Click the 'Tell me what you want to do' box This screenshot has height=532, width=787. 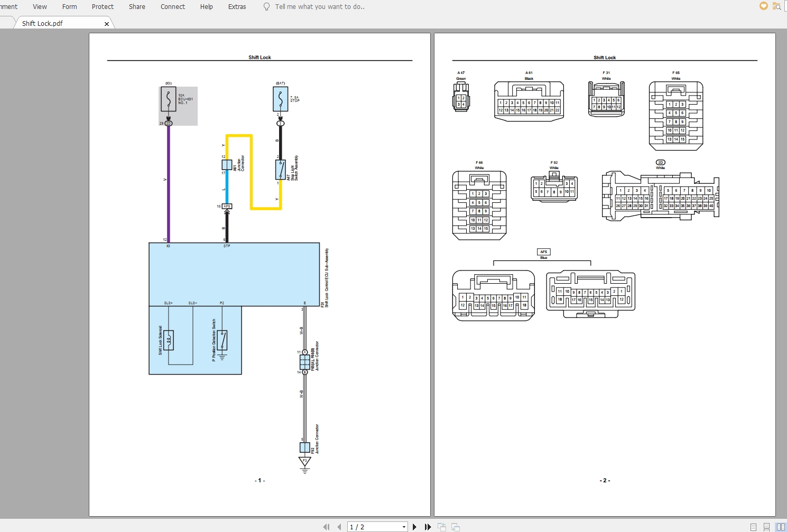tap(320, 7)
